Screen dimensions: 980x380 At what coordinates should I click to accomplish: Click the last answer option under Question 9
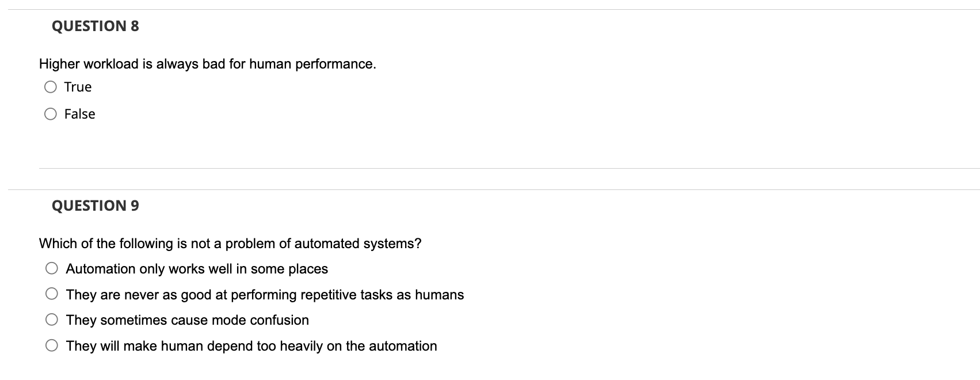coord(251,345)
